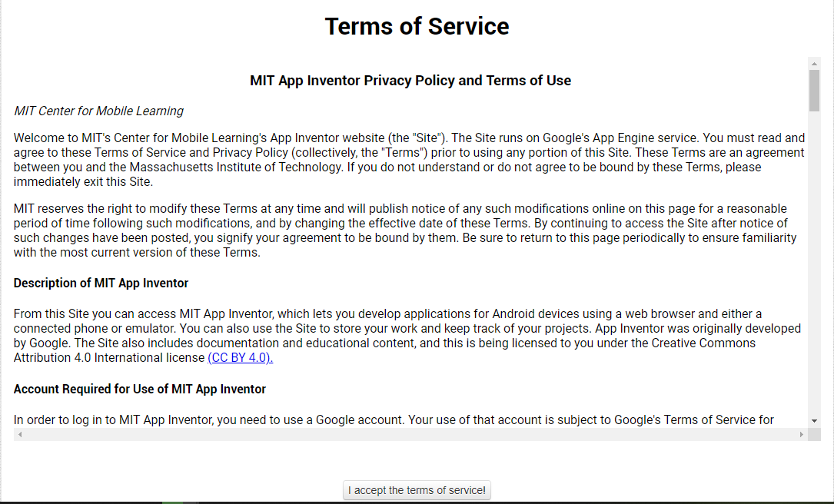Click the 'Terms of Service' page heading

click(417, 26)
